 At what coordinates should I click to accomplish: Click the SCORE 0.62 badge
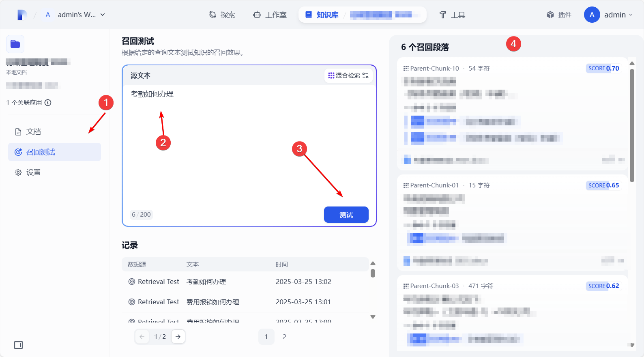point(603,286)
